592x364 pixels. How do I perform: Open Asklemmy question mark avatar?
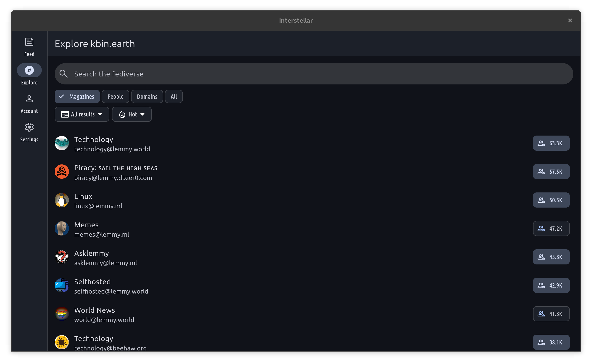pos(62,257)
